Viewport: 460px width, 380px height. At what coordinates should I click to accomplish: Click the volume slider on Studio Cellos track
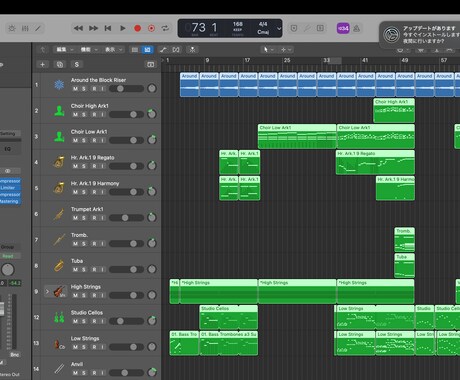(x=126, y=321)
